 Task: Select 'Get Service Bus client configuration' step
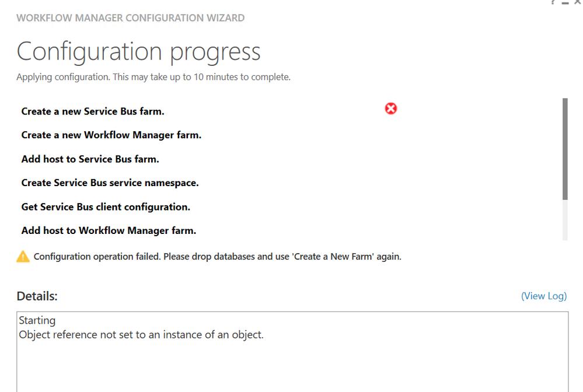click(x=106, y=206)
